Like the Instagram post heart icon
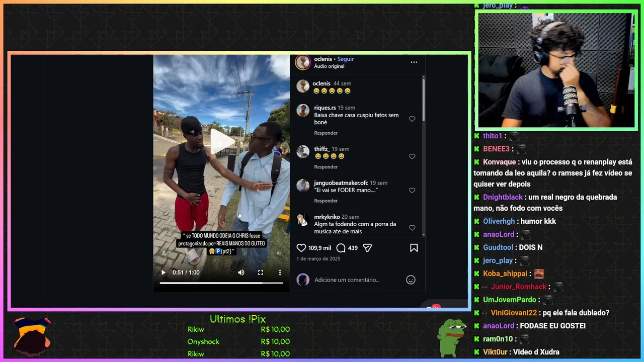Screen dimensions: 644x362 [x=301, y=248]
